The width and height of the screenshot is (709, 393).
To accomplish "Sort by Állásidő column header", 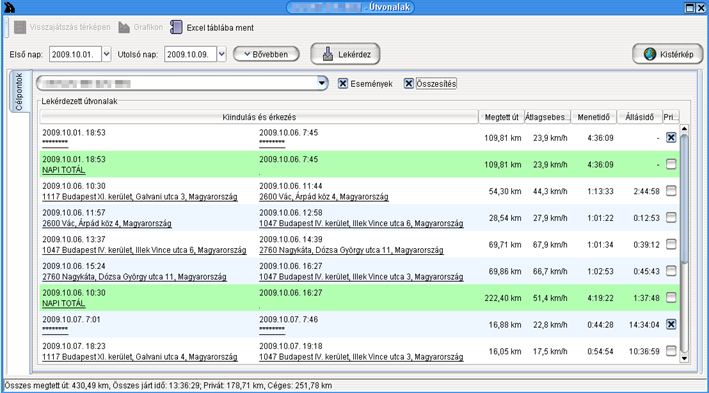I will pyautogui.click(x=639, y=117).
